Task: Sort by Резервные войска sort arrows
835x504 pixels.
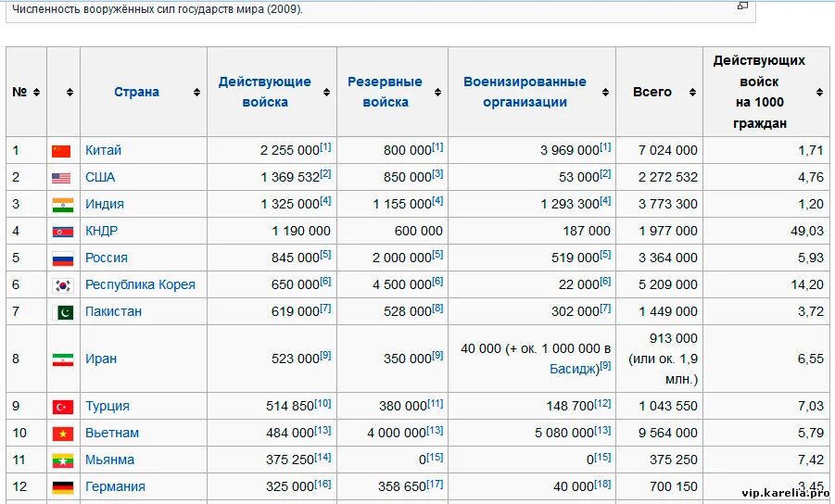Action: coord(437,92)
